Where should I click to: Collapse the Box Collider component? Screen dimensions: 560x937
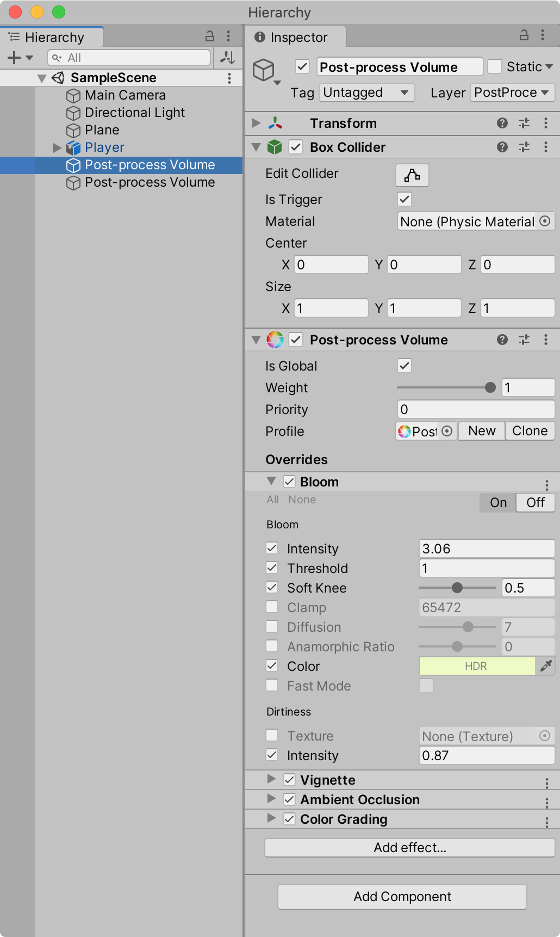coord(256,147)
